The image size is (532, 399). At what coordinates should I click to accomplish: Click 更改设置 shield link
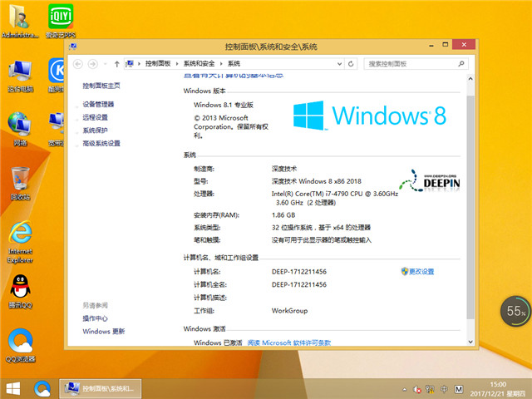[x=417, y=272]
